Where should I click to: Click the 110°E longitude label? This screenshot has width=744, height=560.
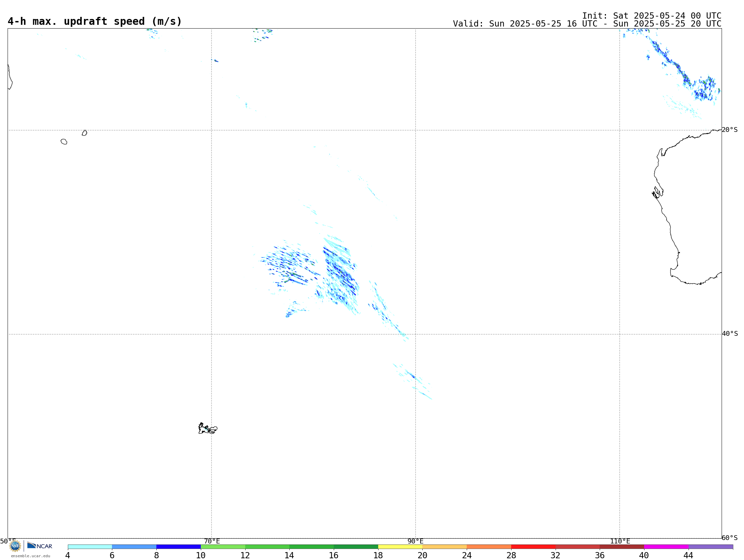(x=620, y=541)
